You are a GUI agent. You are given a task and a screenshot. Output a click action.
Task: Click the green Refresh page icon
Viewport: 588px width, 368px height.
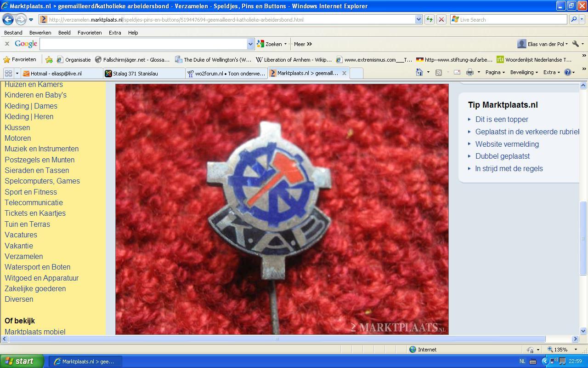pyautogui.click(x=429, y=20)
